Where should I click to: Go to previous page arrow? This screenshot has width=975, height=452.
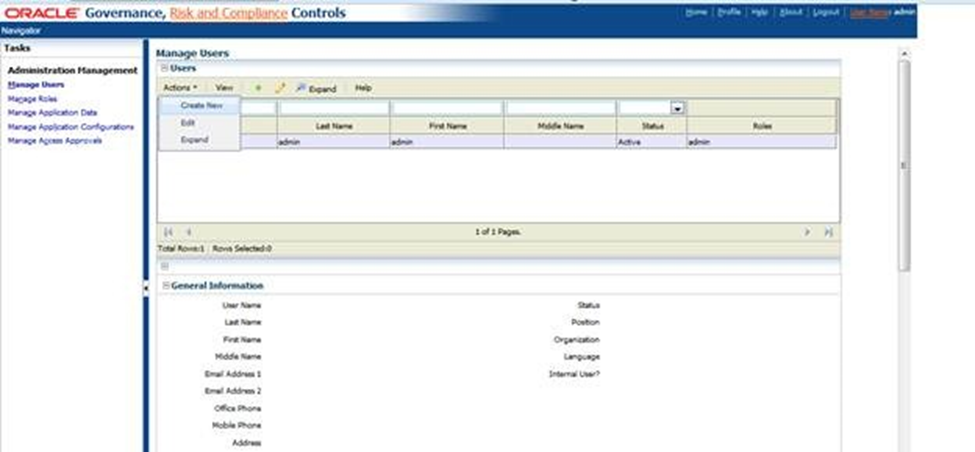(188, 232)
